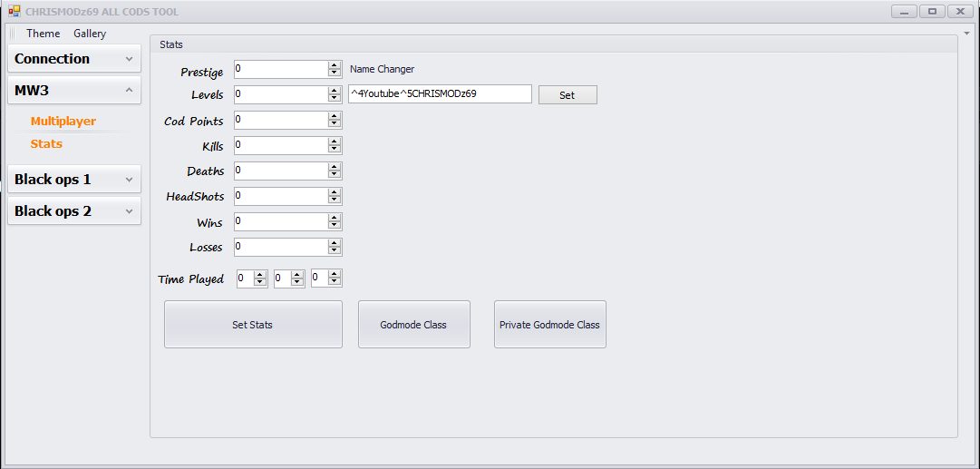980x469 pixels.
Task: Increase the third Time Played value
Action: click(335, 275)
